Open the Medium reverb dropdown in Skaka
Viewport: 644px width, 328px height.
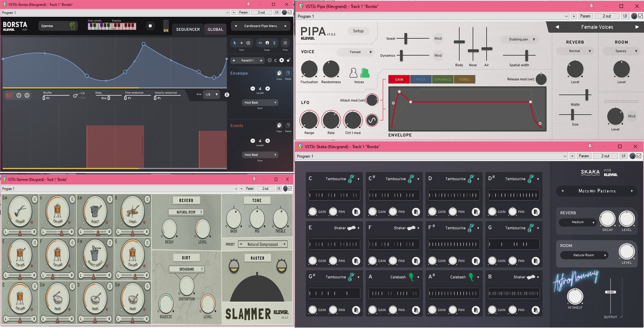click(578, 222)
